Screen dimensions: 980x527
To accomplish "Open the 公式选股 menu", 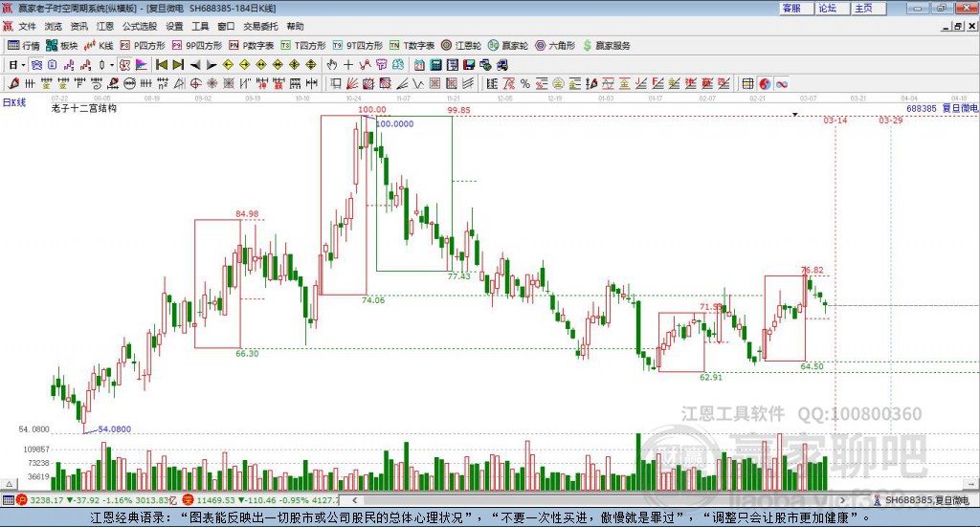I will [x=140, y=26].
